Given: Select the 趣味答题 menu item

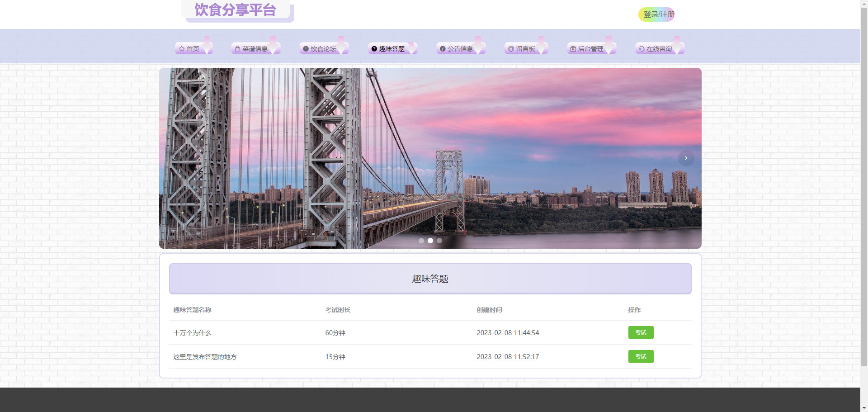Looking at the screenshot, I should click(392, 49).
